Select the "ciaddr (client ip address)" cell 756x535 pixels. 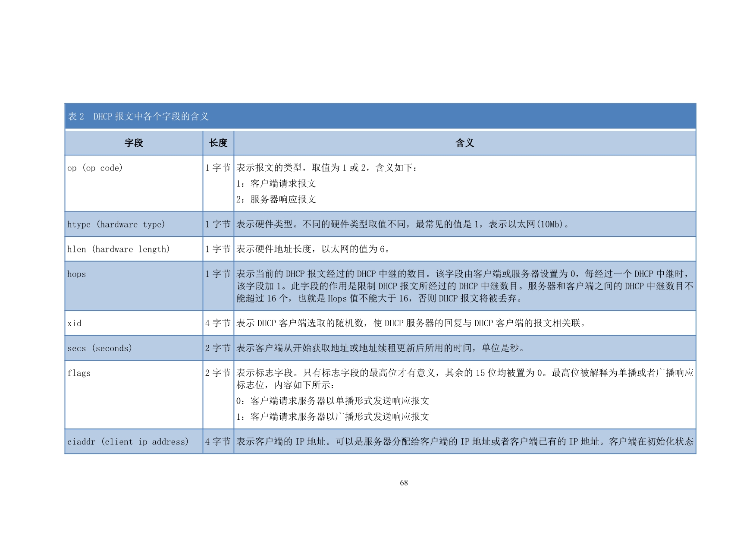click(128, 442)
